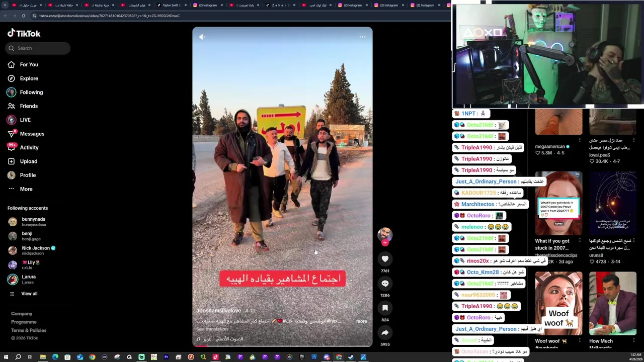Go to the Following feed
The height and width of the screenshot is (362, 644).
(31, 92)
